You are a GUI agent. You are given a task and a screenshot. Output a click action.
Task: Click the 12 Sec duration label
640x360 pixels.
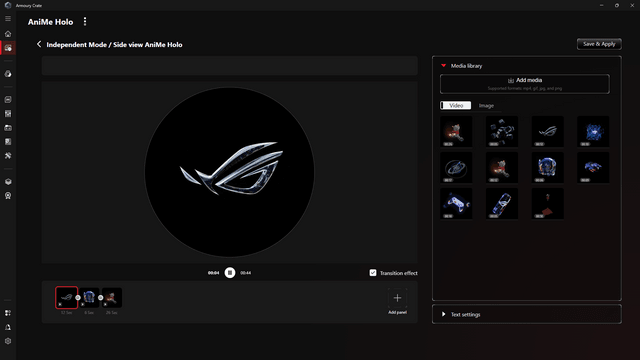pyautogui.click(x=67, y=313)
